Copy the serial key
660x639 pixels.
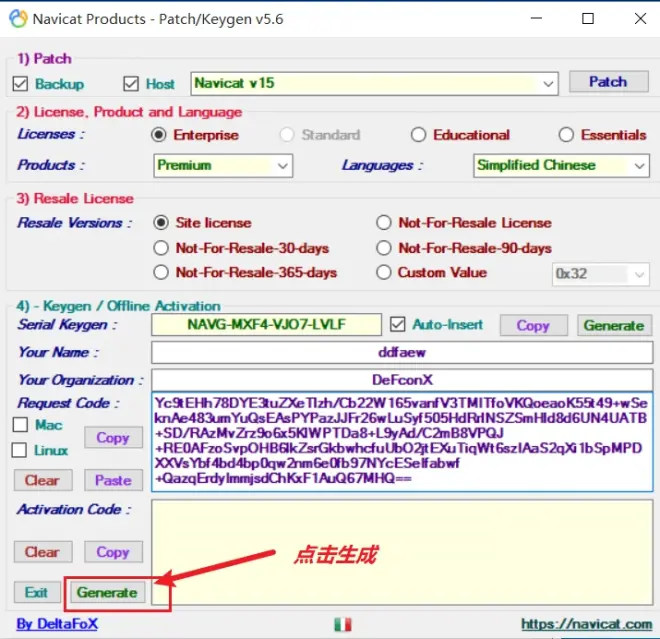(533, 325)
